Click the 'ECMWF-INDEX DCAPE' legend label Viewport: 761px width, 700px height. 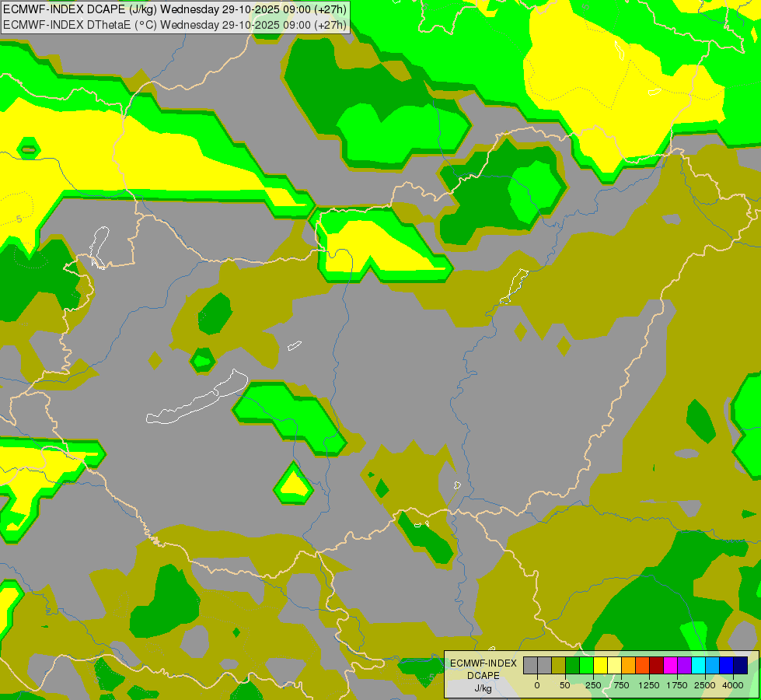click(483, 669)
